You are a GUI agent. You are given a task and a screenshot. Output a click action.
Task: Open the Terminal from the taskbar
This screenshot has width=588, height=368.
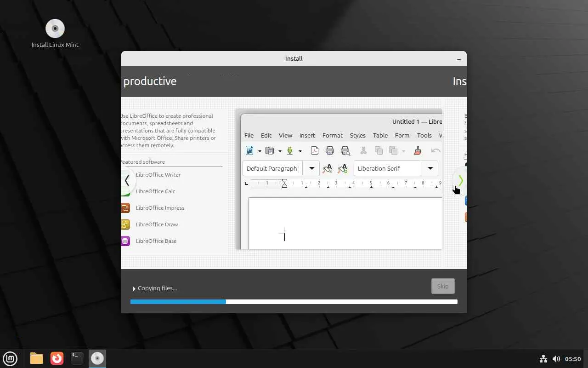tap(77, 358)
